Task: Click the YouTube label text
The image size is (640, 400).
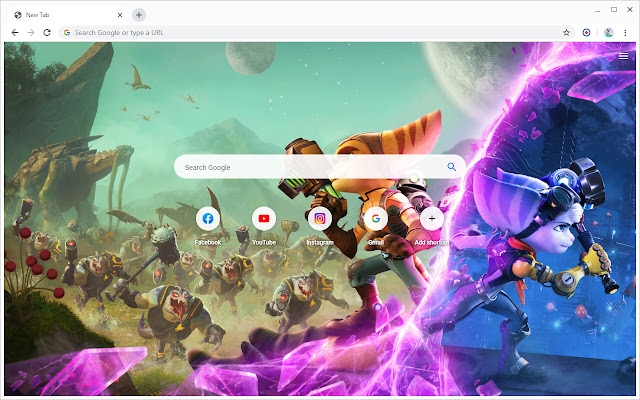Action: 264,242
